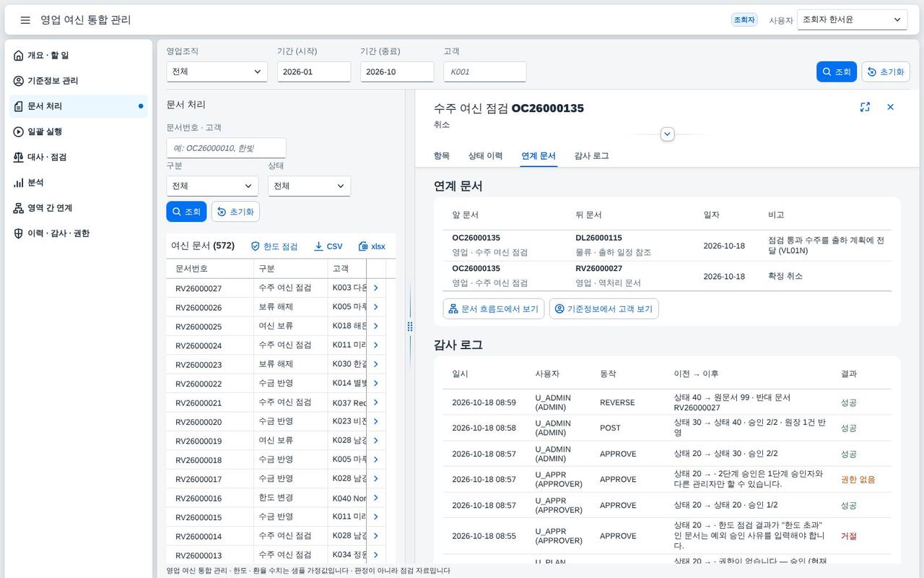
Task: Open 대사 · 점검 in sidebar
Action: pyautogui.click(x=78, y=157)
